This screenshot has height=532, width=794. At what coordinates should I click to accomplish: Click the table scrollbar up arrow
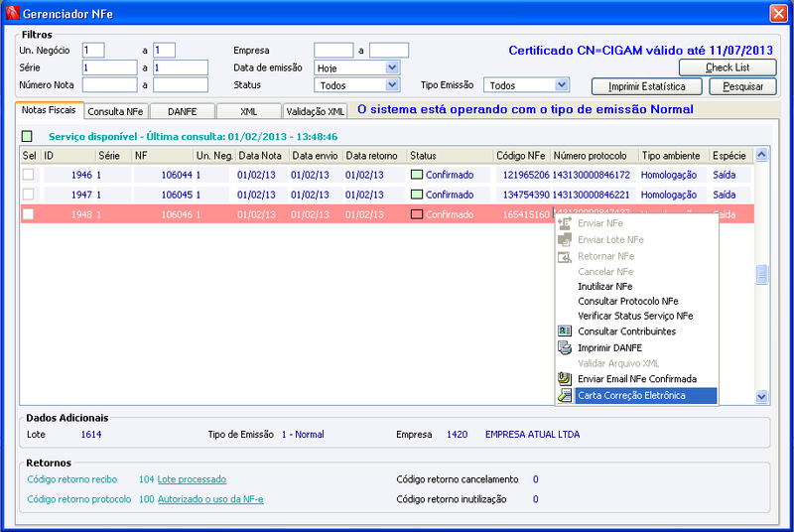pos(761,155)
